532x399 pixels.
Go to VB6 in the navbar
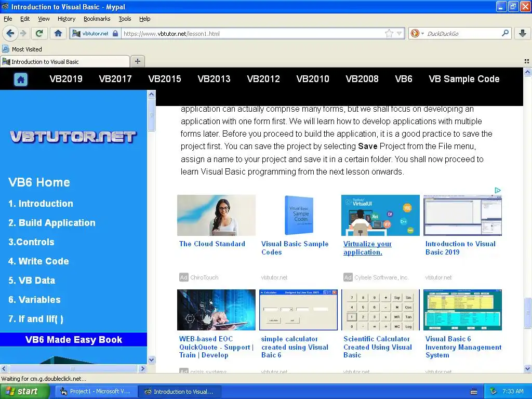pyautogui.click(x=404, y=79)
